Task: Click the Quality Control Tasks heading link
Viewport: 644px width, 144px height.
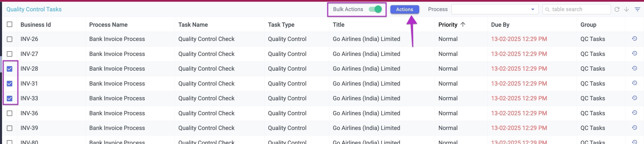Action: (x=34, y=9)
